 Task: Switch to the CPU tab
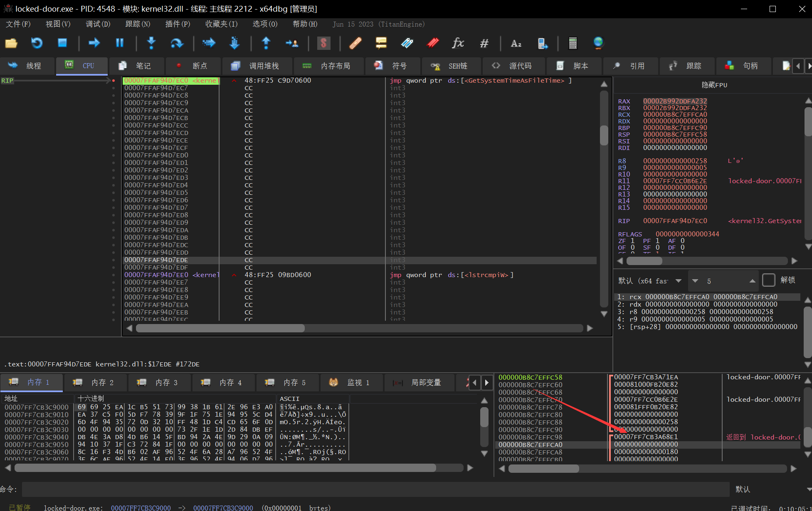tap(82, 66)
